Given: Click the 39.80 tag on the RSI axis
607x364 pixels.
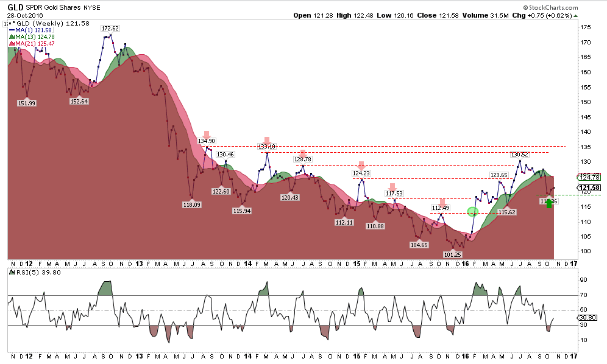Looking at the screenshot, I should (x=587, y=317).
